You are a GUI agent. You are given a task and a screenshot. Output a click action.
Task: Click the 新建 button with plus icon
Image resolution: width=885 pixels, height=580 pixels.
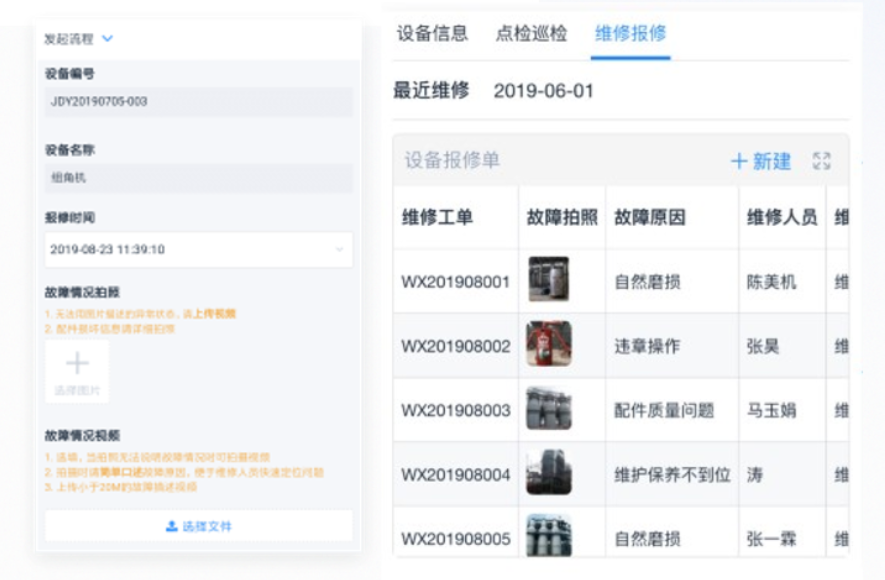click(761, 161)
